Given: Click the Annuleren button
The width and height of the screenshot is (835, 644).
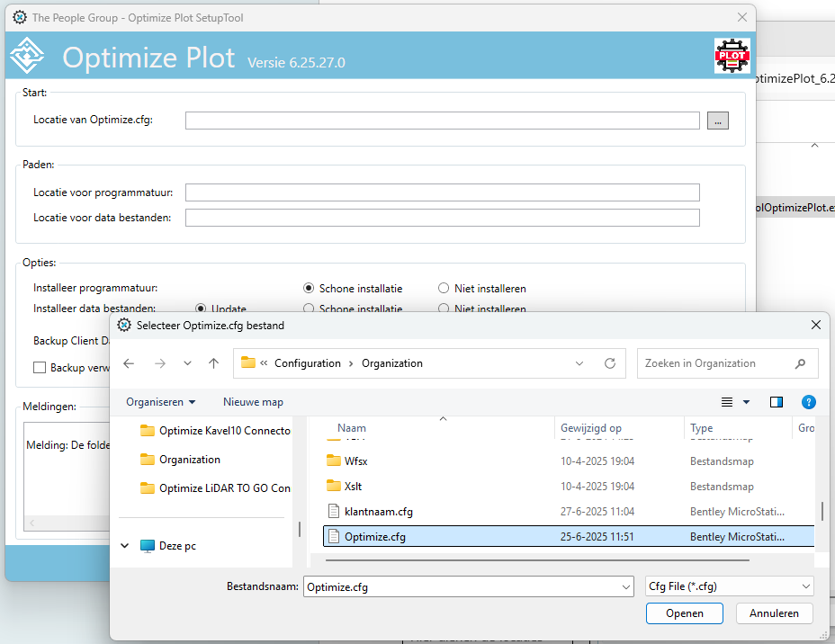Looking at the screenshot, I should click(774, 613).
